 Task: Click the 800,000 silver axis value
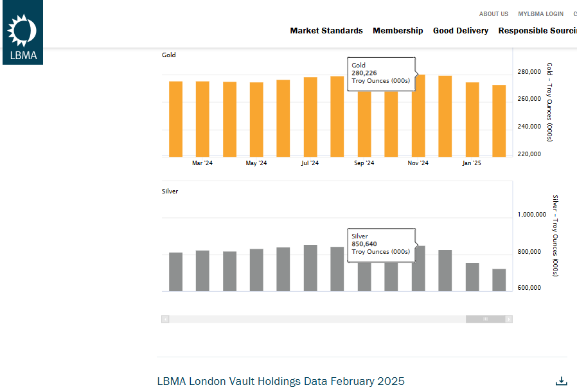pos(529,252)
